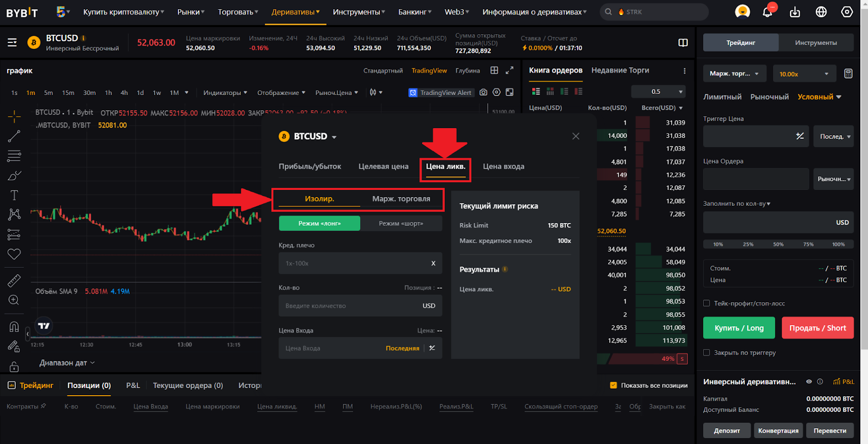Image resolution: width=868 pixels, height=444 pixels.
Task: Select the Text drawing tool
Action: (14, 195)
